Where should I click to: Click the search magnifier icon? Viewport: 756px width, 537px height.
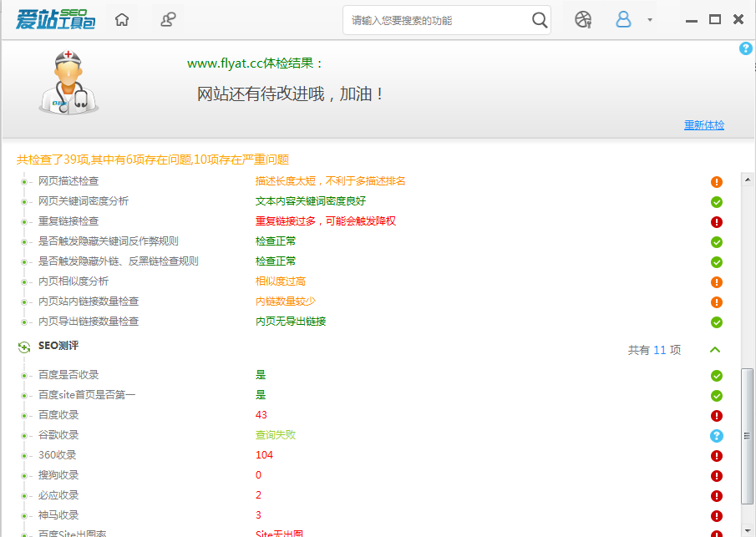pos(540,19)
